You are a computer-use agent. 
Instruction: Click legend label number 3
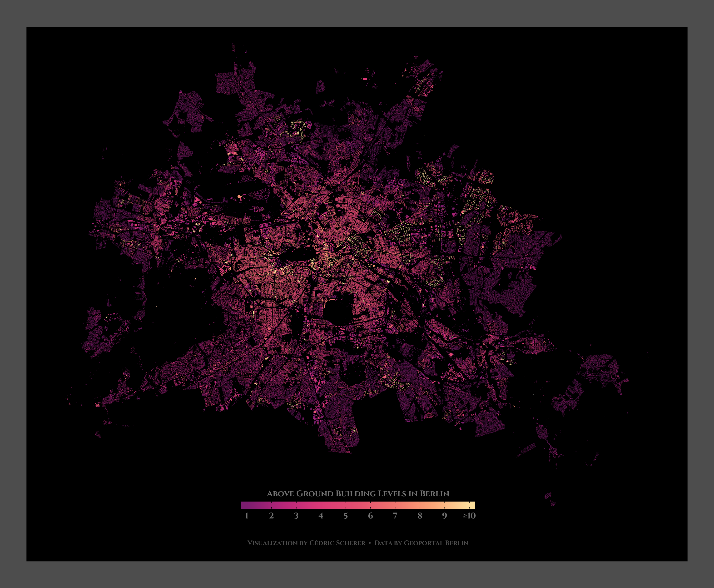coord(296,516)
